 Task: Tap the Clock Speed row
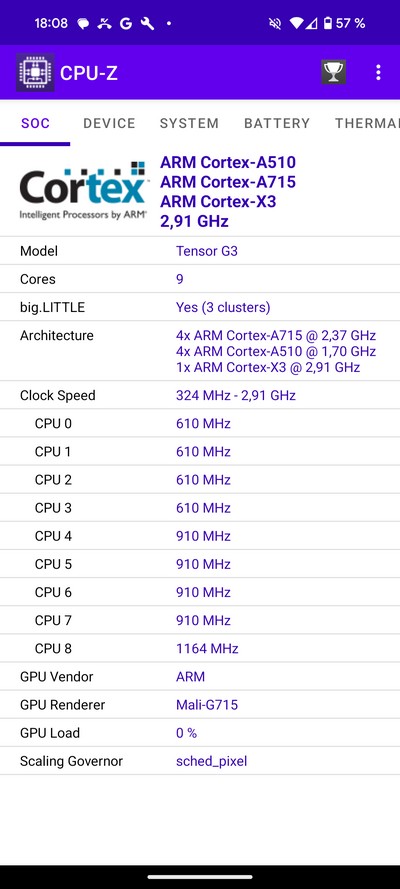(200, 395)
